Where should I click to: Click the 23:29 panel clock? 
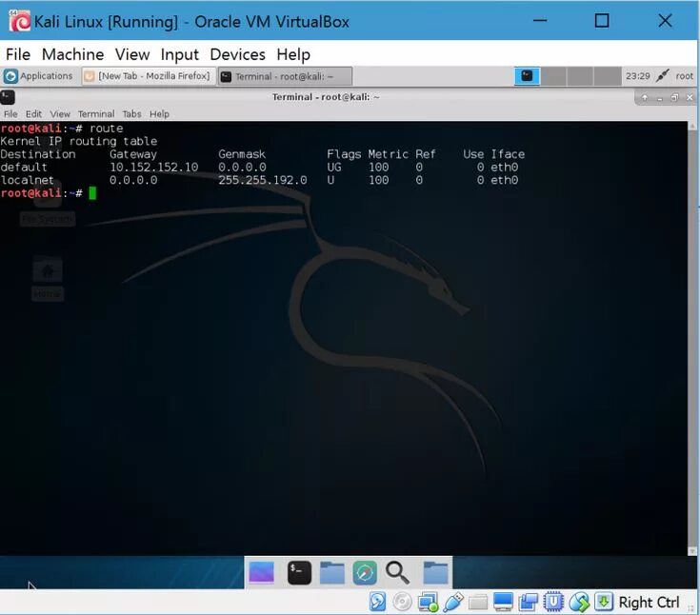(x=637, y=76)
